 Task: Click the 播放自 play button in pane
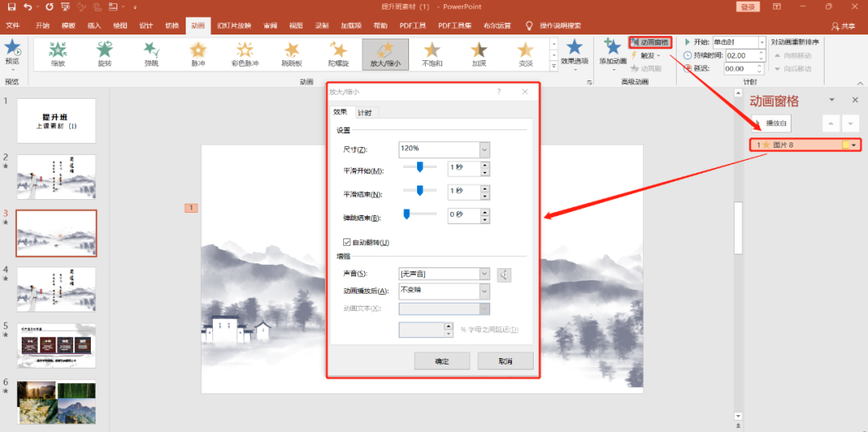(772, 124)
